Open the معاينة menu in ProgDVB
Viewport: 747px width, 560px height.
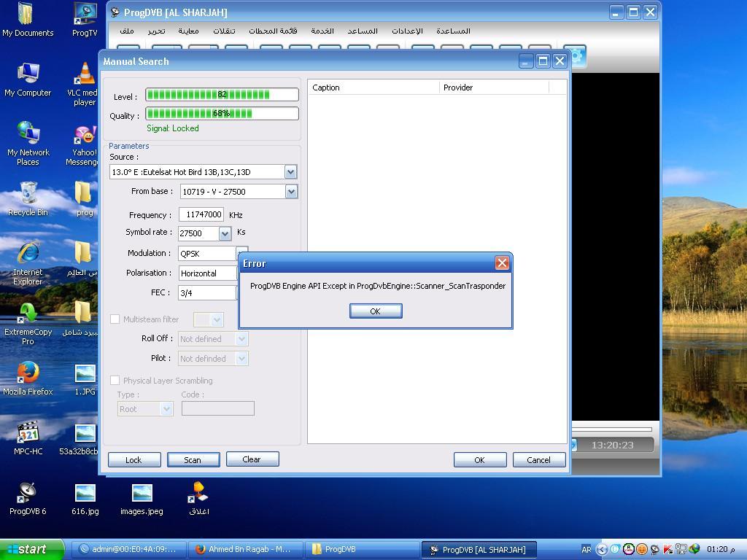point(188,31)
